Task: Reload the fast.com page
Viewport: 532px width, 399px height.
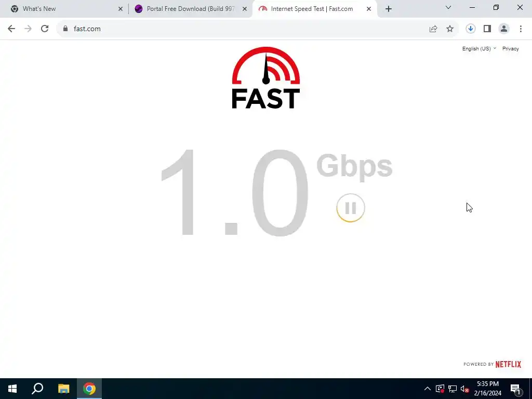Action: [x=45, y=29]
